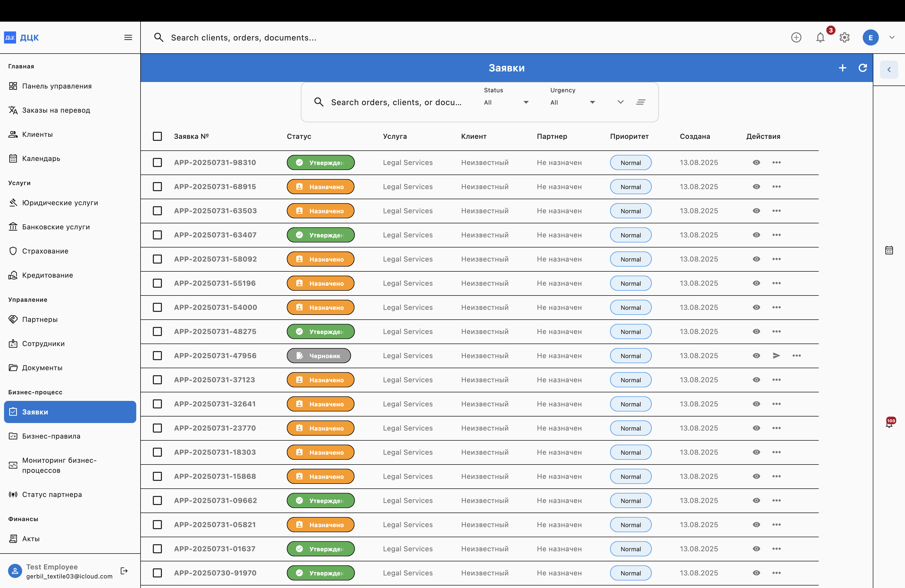
Task: Open the Urgency filter dropdown
Action: point(572,102)
